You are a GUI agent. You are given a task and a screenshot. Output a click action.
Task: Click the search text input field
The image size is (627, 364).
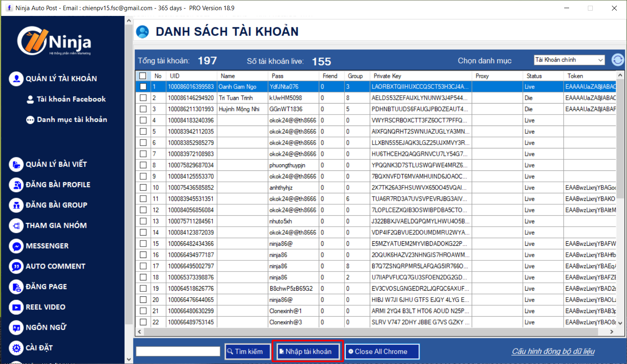(x=178, y=351)
